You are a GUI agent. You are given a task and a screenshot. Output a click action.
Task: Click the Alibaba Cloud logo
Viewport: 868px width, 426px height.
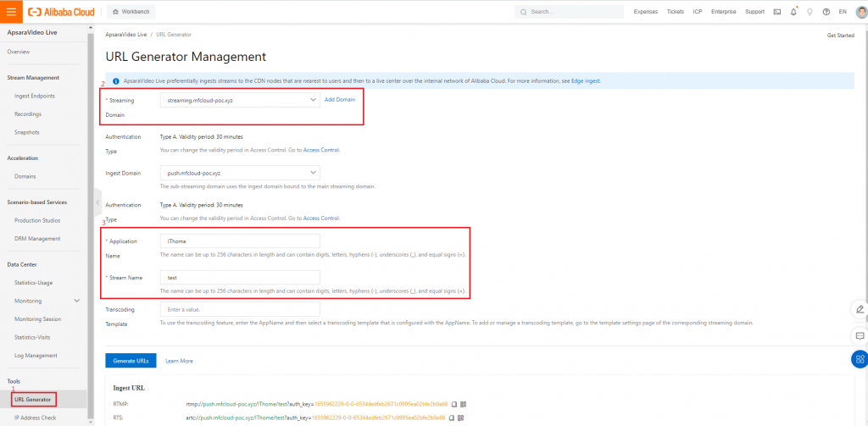click(x=61, y=12)
